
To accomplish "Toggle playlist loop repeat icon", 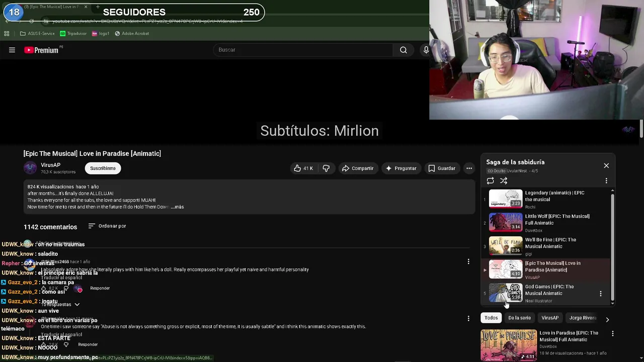I will pos(490,180).
